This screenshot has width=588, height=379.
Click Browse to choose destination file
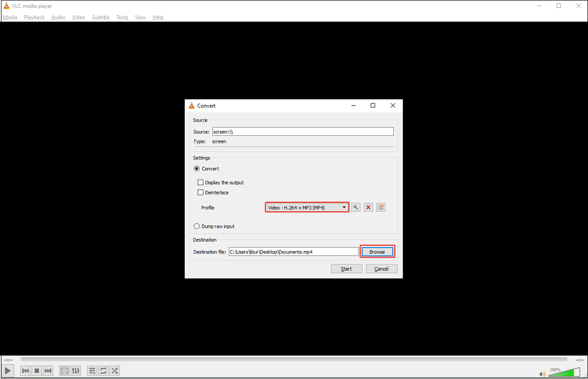point(377,252)
